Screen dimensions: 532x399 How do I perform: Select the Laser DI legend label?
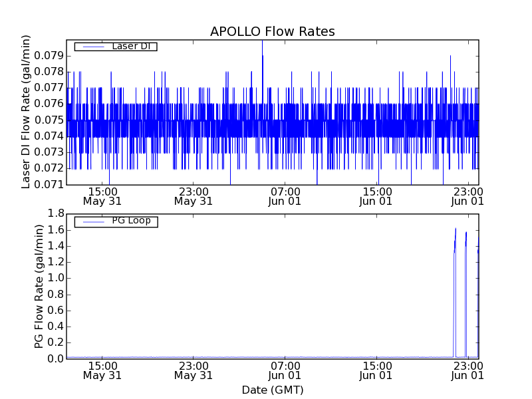pos(131,46)
